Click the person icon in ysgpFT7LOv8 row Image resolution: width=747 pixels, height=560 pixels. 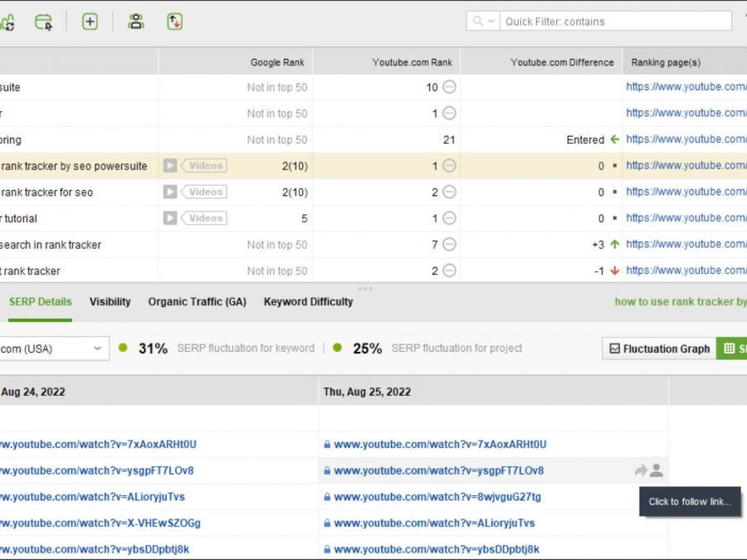657,470
